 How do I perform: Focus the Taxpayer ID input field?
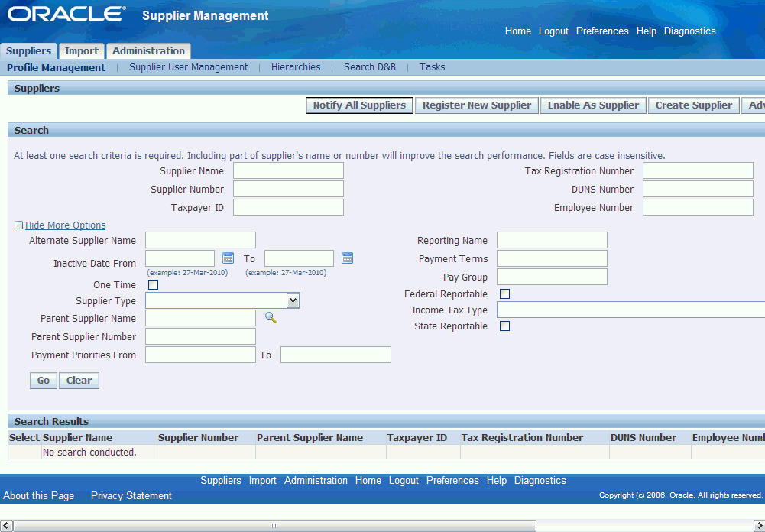pyautogui.click(x=288, y=207)
